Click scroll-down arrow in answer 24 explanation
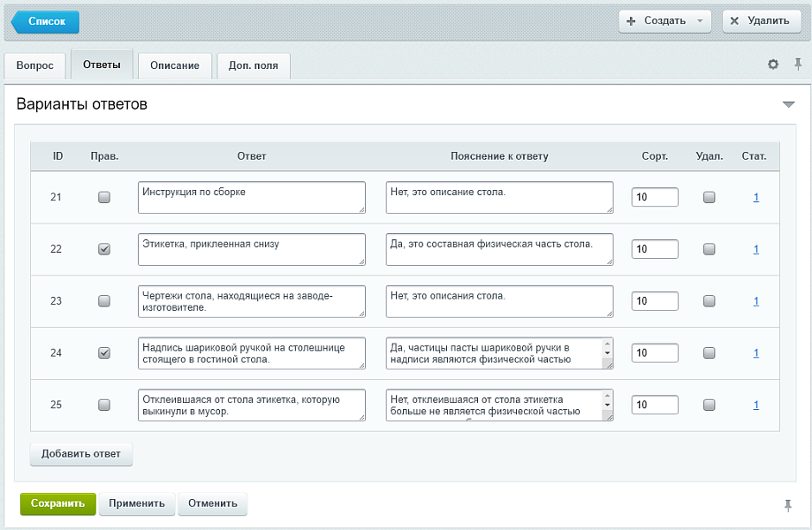This screenshot has width=812, height=530. [x=607, y=353]
